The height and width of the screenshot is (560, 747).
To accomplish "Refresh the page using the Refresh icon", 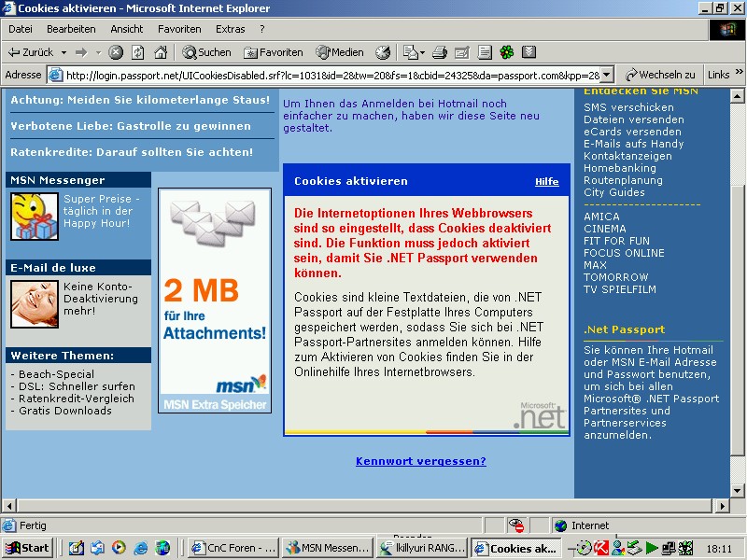I will click(x=138, y=52).
